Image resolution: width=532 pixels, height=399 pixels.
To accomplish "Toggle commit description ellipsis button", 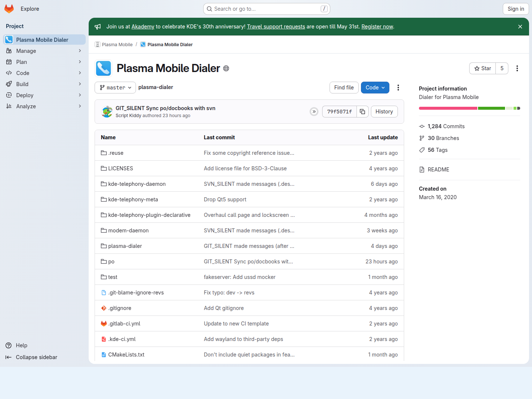I will pyautogui.click(x=314, y=112).
